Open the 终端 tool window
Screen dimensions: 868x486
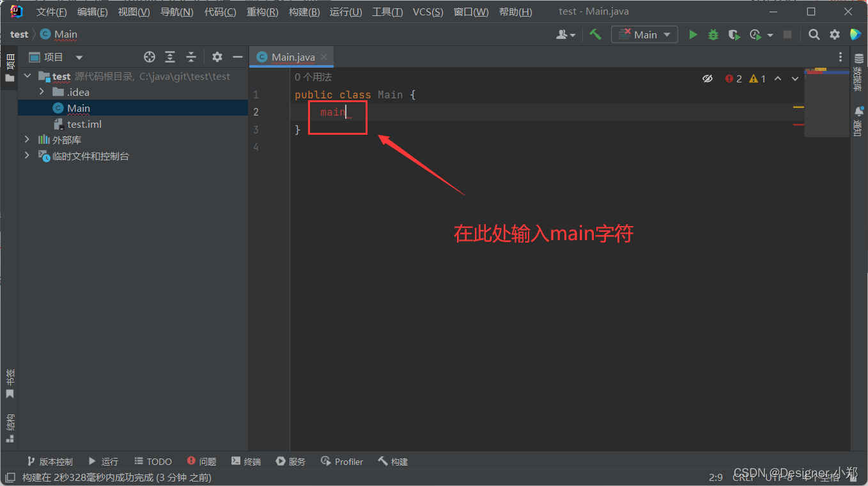click(246, 461)
